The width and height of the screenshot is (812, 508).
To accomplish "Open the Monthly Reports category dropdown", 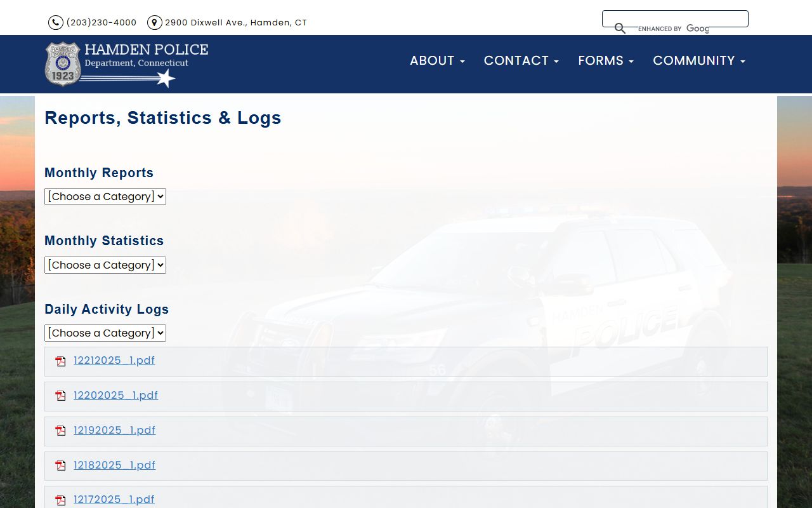I will click(105, 197).
